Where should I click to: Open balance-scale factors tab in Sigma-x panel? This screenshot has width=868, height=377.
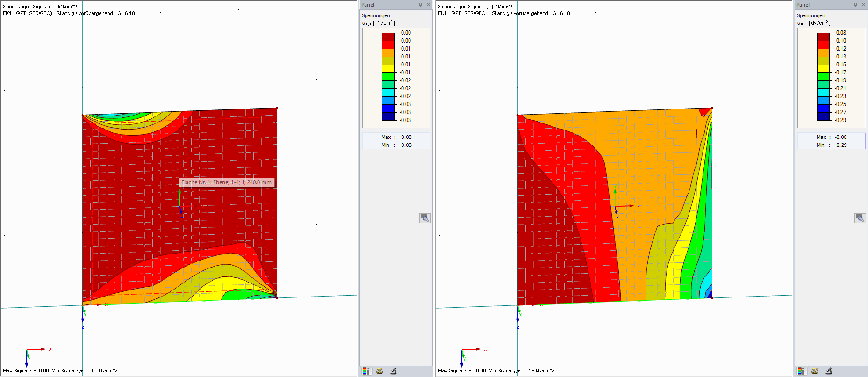click(380, 371)
